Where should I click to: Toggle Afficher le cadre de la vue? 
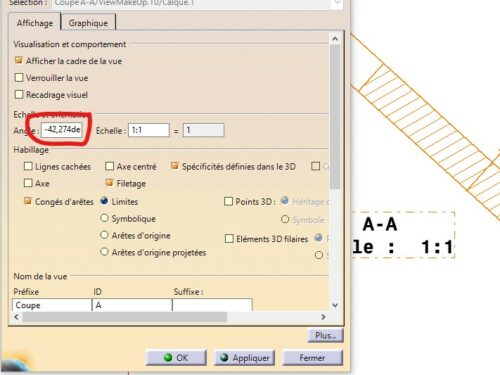coord(19,60)
